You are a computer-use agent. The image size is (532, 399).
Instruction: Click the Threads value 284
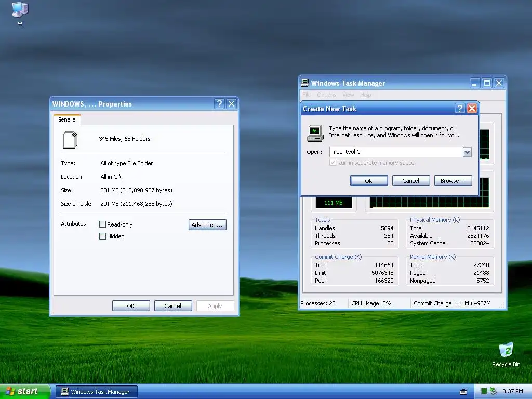point(389,236)
